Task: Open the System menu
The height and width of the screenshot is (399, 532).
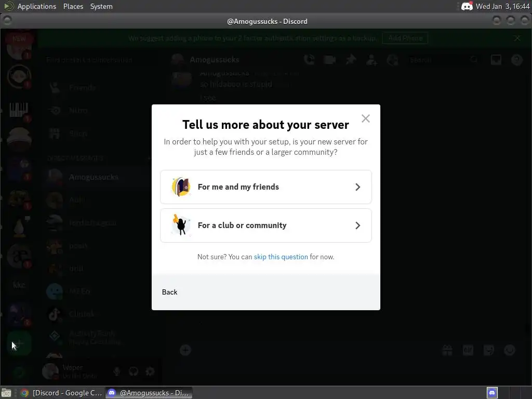Action: [101, 6]
